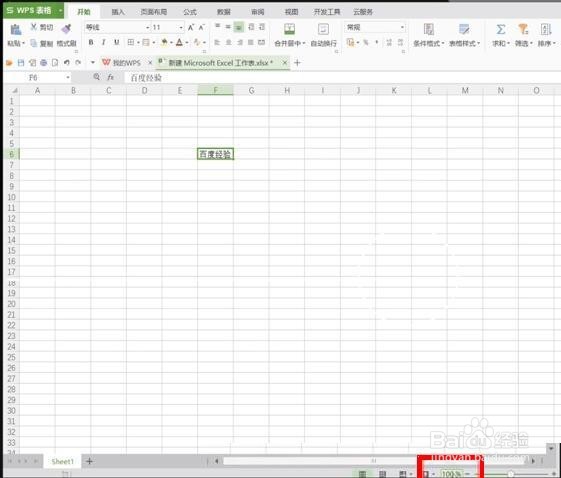Increase font size with the larger A icon

[x=191, y=27]
